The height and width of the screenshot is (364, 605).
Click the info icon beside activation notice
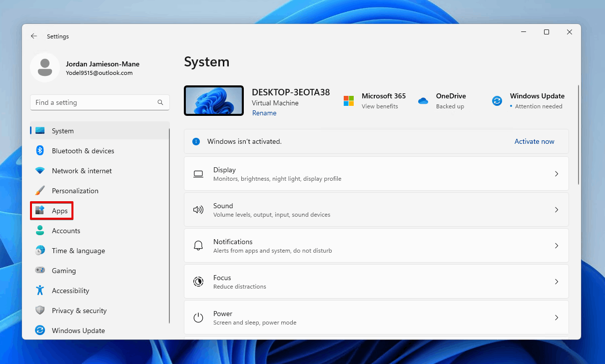[196, 141]
